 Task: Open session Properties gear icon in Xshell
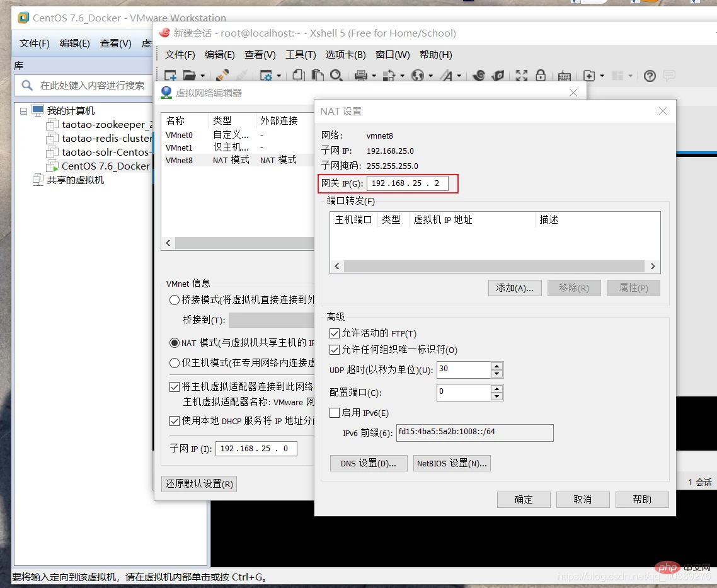(266, 76)
